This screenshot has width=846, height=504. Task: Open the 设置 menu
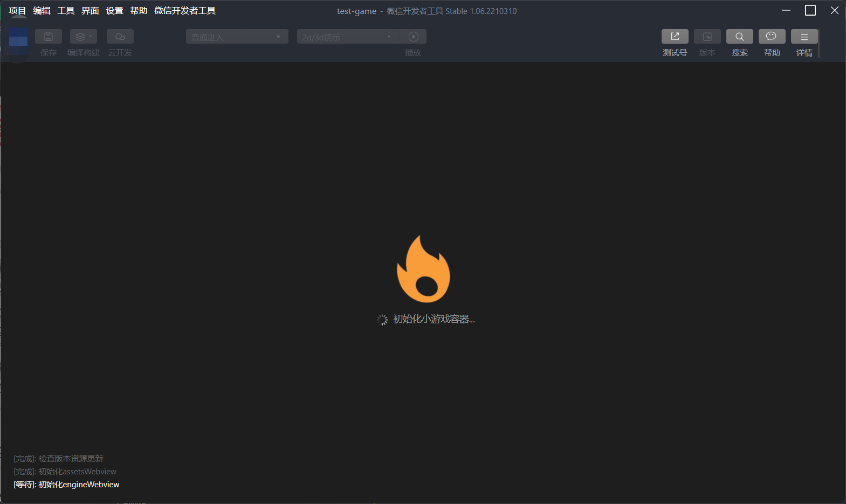(x=114, y=11)
